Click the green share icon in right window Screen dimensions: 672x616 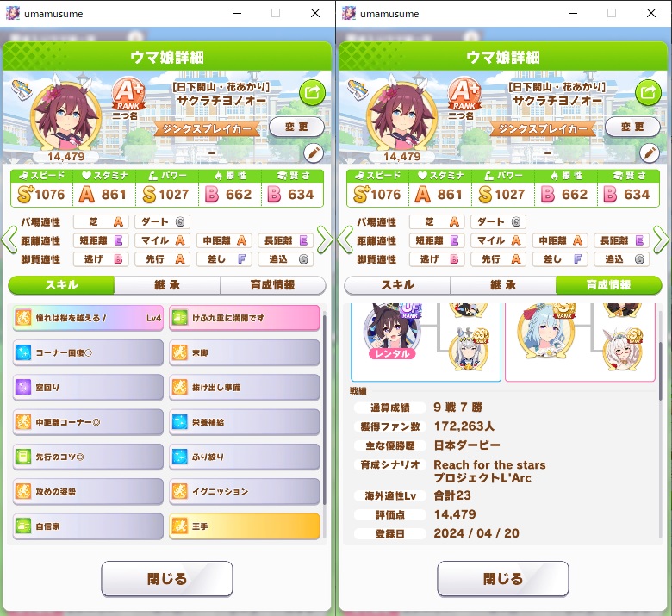pos(648,92)
